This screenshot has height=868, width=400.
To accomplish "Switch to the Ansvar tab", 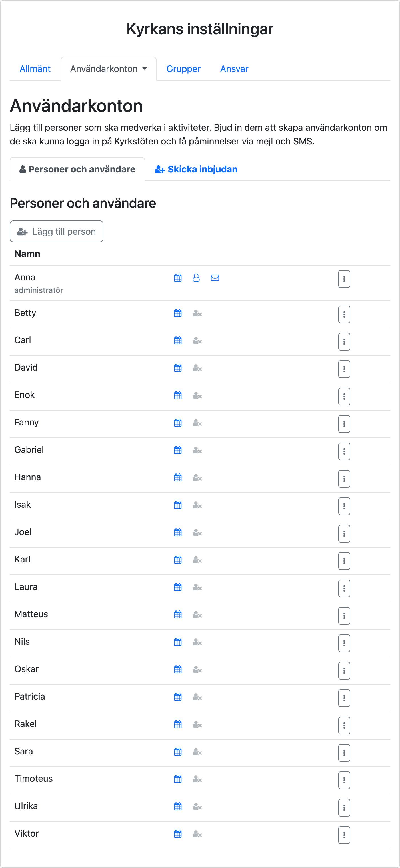I will pos(234,69).
